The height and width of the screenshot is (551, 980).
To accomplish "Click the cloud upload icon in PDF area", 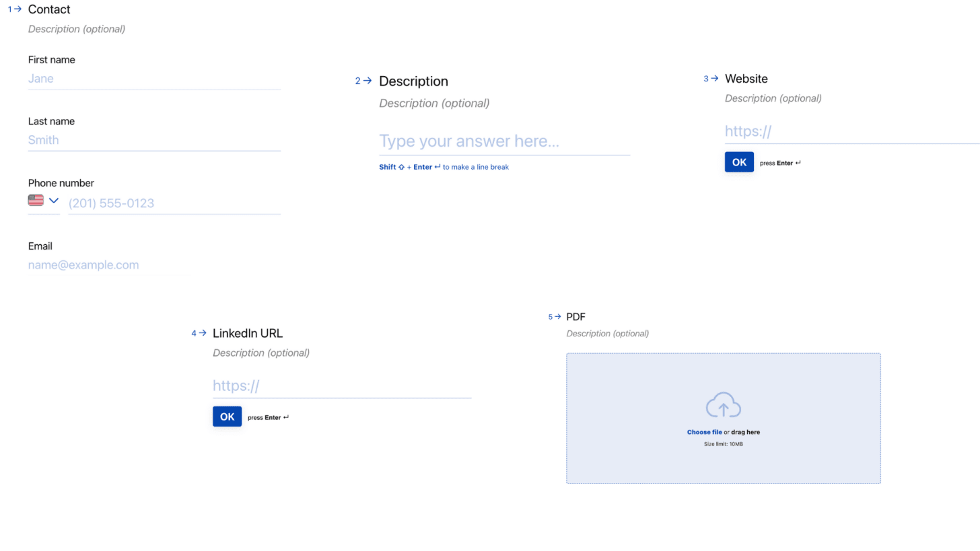I will 723,404.
